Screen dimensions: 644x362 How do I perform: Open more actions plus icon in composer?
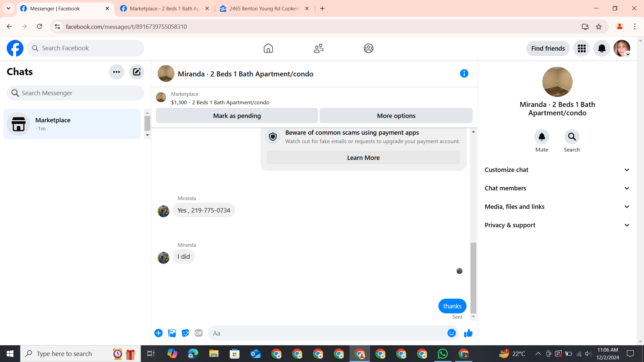tap(158, 333)
